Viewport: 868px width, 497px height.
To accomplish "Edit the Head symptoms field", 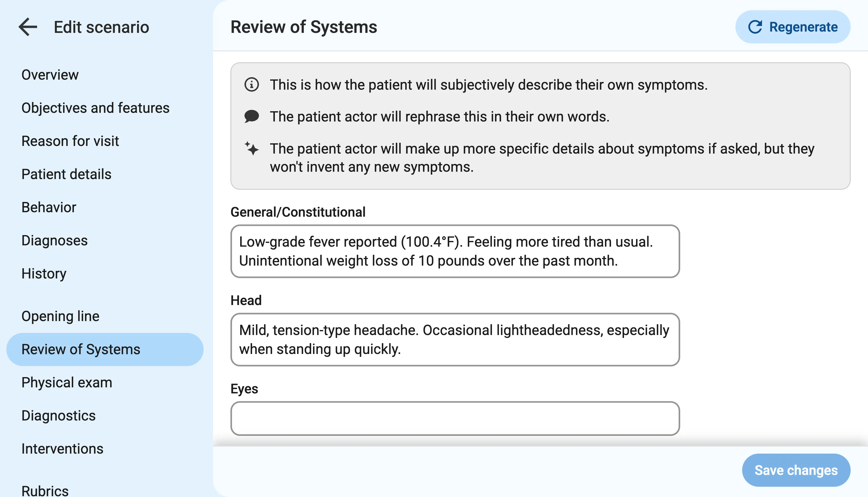I will tap(455, 340).
